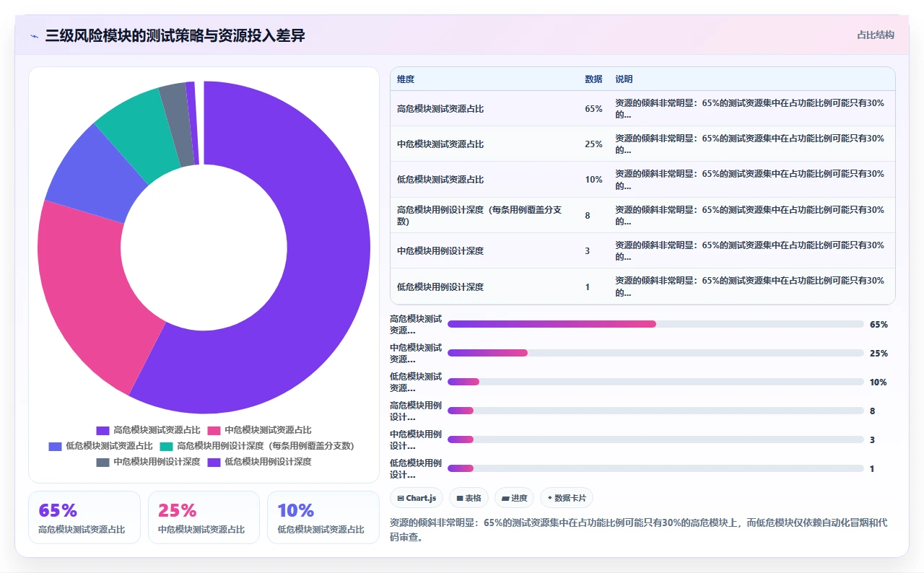Click the 占比结构 label in header
This screenshot has height=573, width=924.
pyautogui.click(x=876, y=35)
